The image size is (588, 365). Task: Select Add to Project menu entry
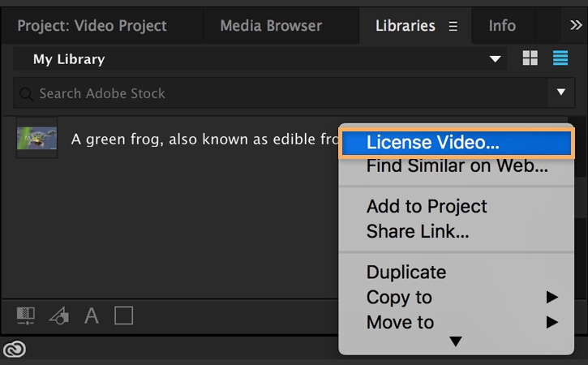[427, 206]
